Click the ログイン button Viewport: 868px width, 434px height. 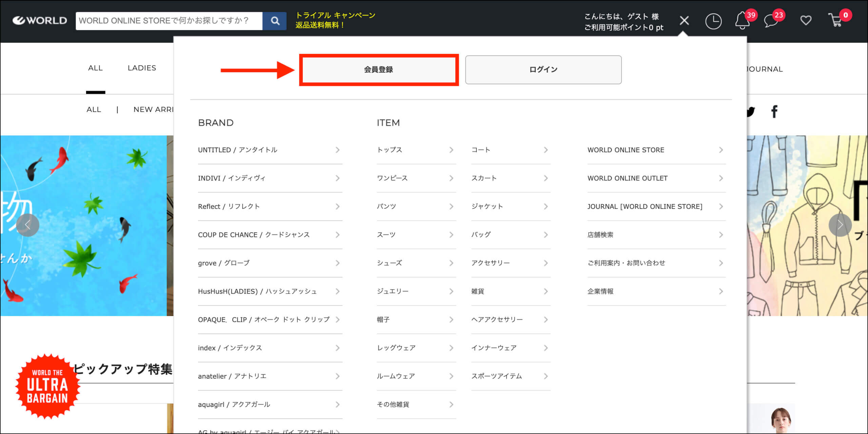(x=543, y=70)
